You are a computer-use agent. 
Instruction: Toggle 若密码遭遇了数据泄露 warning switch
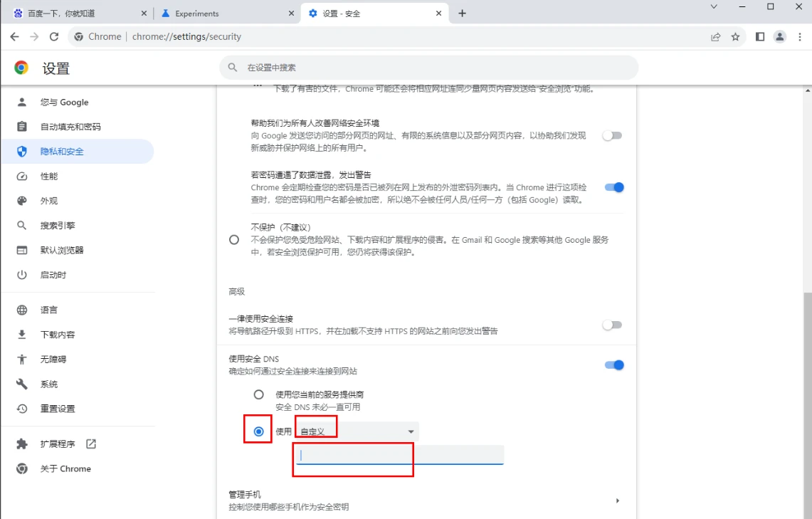(614, 187)
